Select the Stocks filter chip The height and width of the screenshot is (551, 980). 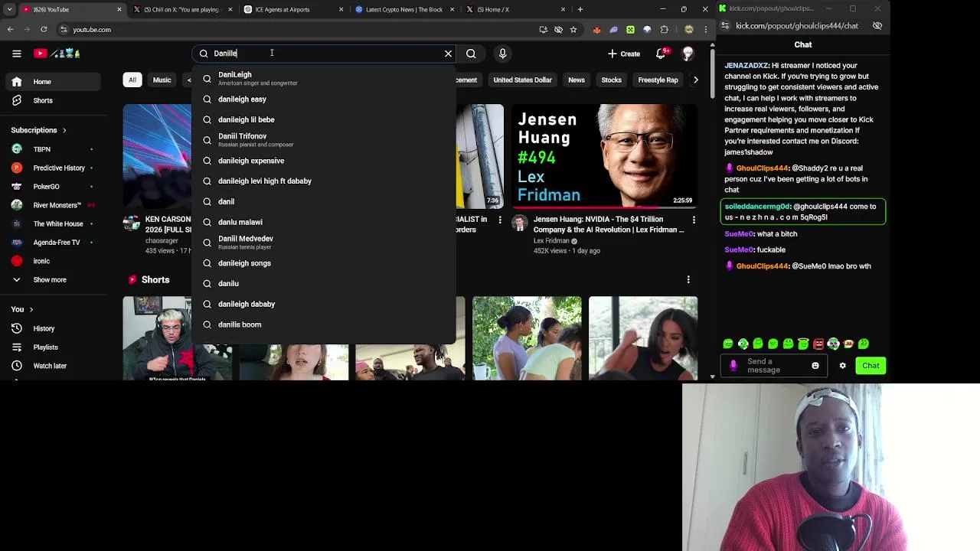click(611, 80)
